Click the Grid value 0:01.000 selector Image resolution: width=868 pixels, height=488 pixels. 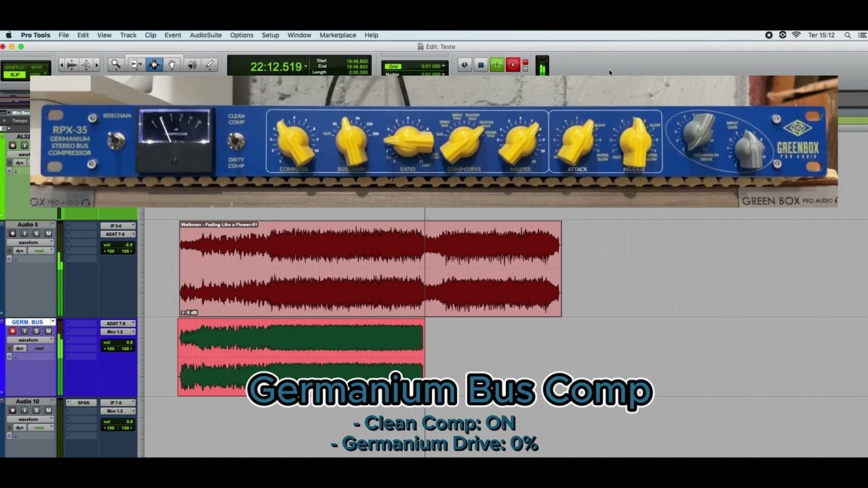click(x=432, y=66)
